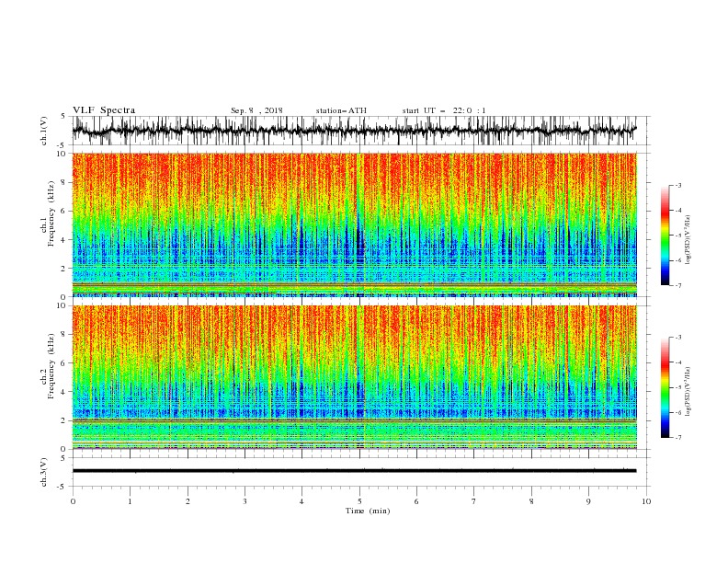This screenshot has height=563, width=728.
Task: Click the ch.1 spectrogram color bar
Action: coord(665,236)
